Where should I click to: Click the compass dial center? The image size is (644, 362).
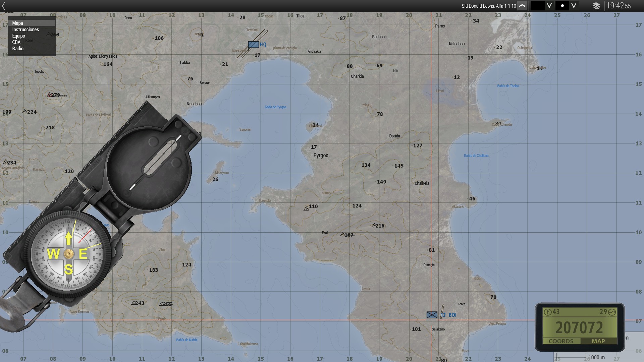(69, 254)
